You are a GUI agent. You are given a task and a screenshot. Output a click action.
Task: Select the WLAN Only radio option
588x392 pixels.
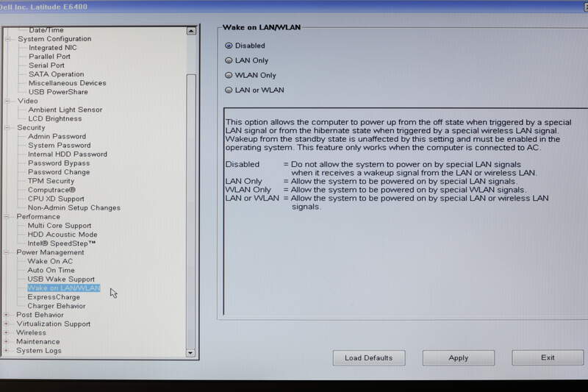(229, 75)
